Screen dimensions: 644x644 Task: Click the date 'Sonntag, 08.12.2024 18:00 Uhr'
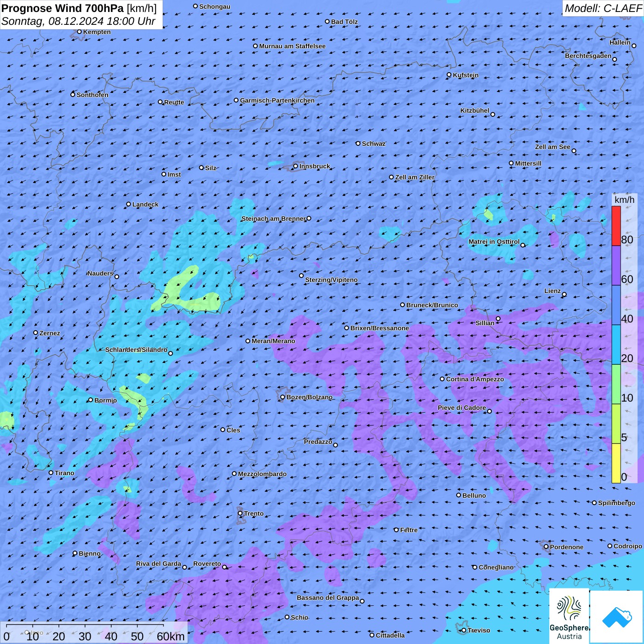[x=78, y=21]
